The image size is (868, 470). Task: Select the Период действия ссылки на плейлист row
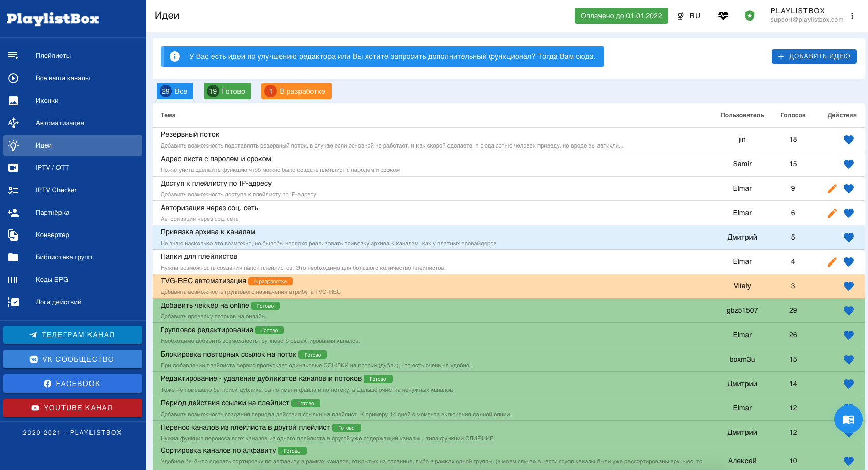pos(508,408)
